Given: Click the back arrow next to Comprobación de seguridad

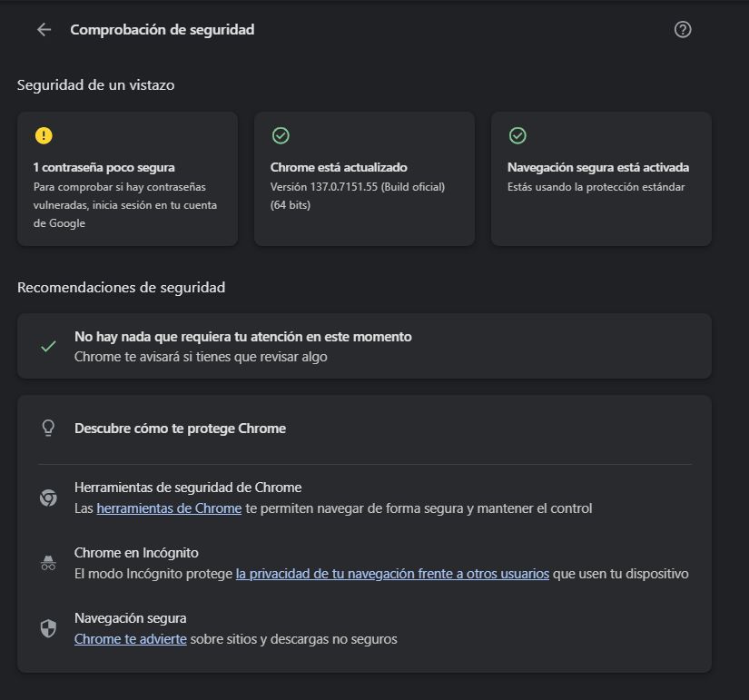Looking at the screenshot, I should tap(44, 29).
